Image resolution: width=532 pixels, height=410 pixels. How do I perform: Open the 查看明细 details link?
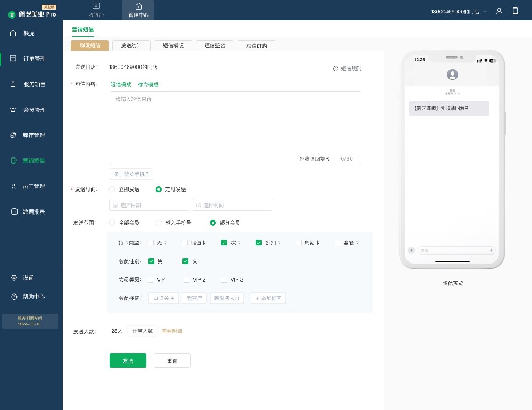click(x=173, y=331)
